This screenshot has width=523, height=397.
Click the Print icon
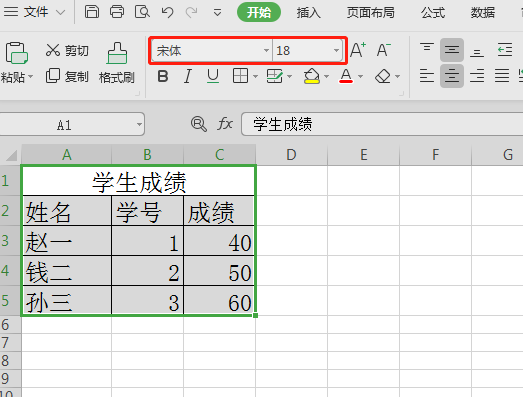click(x=117, y=12)
